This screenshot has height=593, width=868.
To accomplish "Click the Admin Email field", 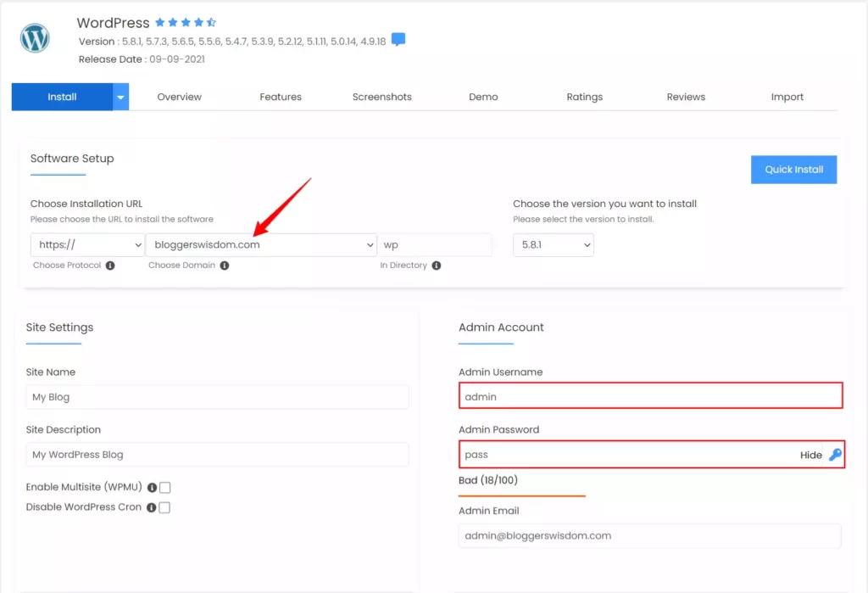I will click(x=649, y=536).
